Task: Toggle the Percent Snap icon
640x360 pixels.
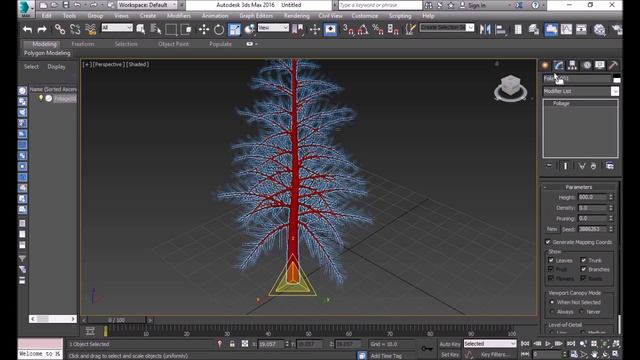Action: coord(378,29)
